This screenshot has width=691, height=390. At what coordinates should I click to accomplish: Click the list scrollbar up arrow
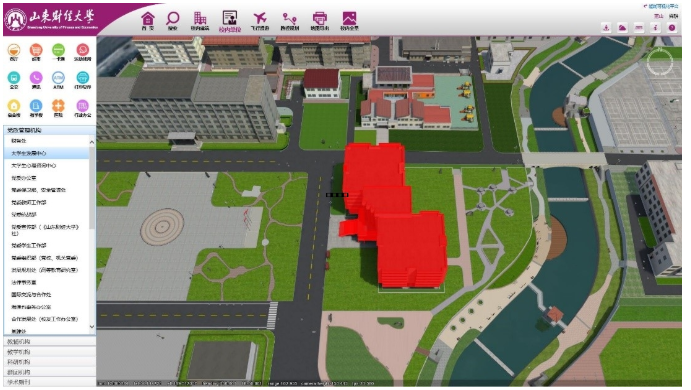(92, 142)
